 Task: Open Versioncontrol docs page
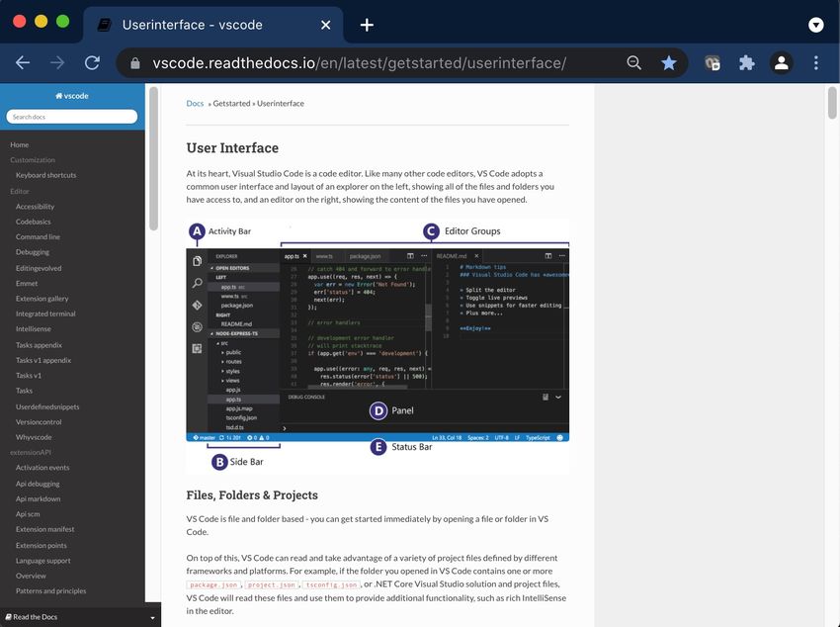coord(39,421)
